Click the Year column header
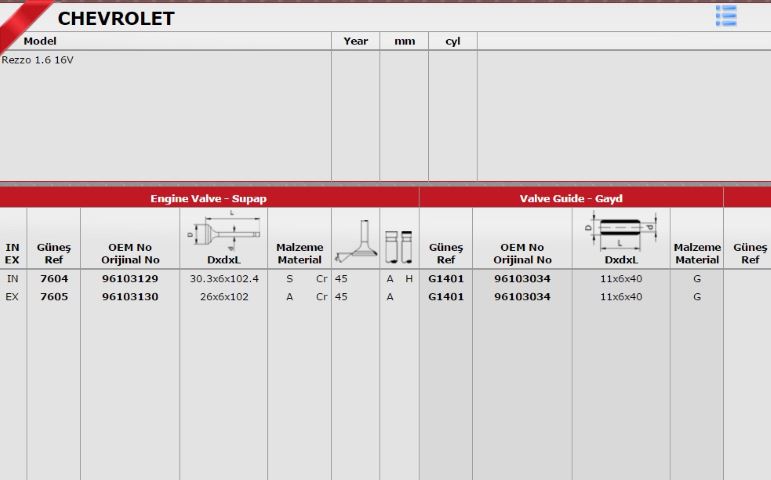The image size is (771, 480). (x=356, y=41)
